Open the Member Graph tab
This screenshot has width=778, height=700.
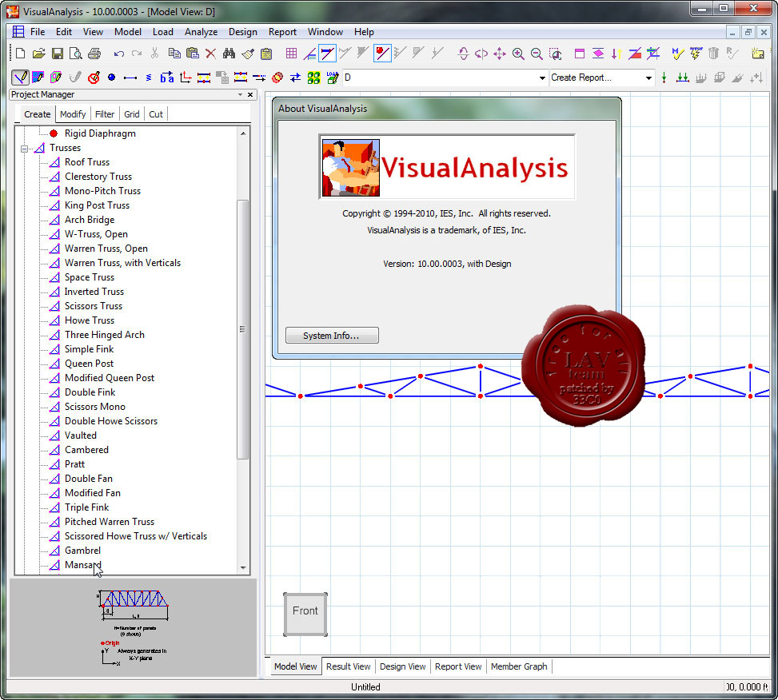[x=519, y=666]
